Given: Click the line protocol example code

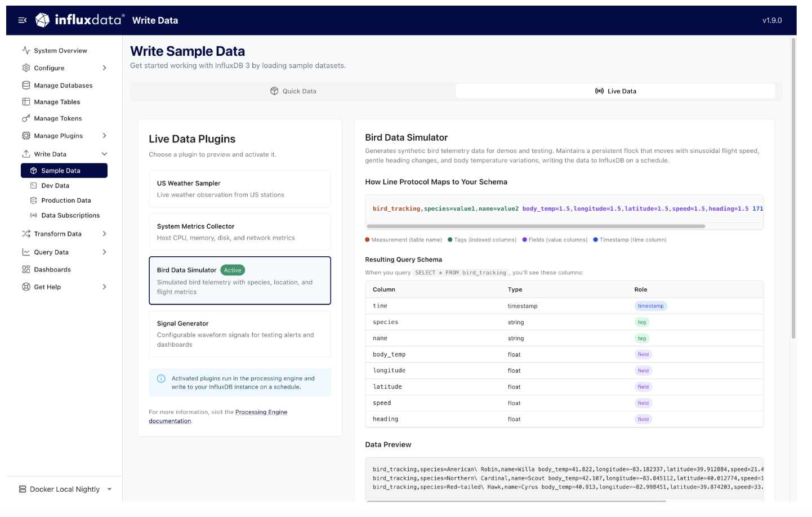Looking at the screenshot, I should [x=568, y=209].
